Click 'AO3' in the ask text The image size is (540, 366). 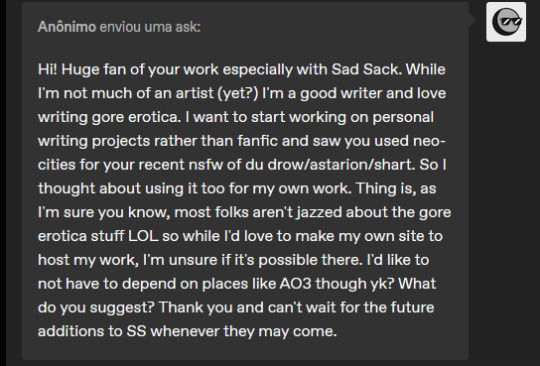point(295,284)
